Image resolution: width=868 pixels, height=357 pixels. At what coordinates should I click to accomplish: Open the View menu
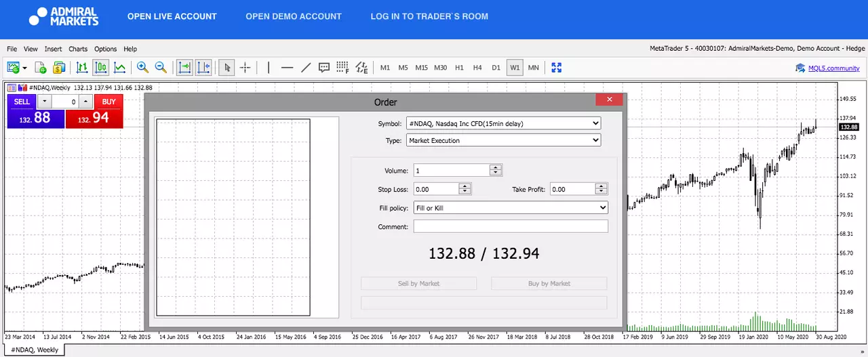coord(31,49)
